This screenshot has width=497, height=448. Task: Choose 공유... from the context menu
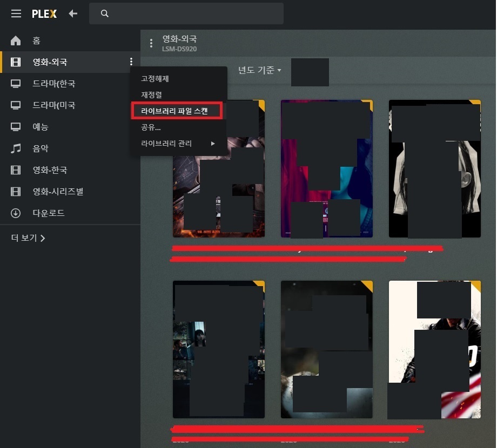[x=151, y=127]
